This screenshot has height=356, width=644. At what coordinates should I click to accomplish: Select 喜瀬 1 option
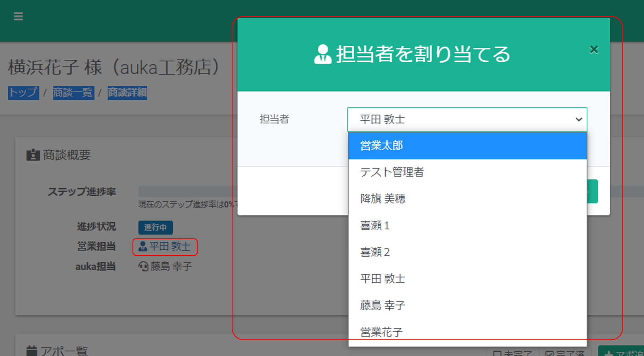pos(468,226)
